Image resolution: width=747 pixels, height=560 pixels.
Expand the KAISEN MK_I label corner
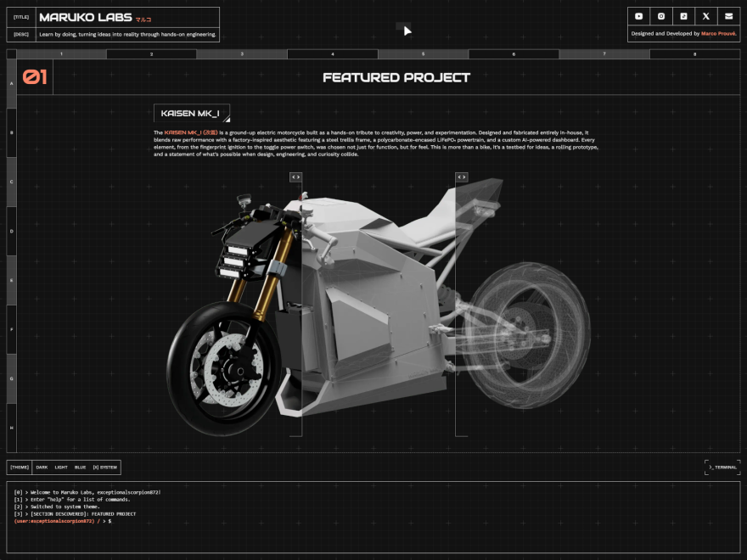coord(227,119)
